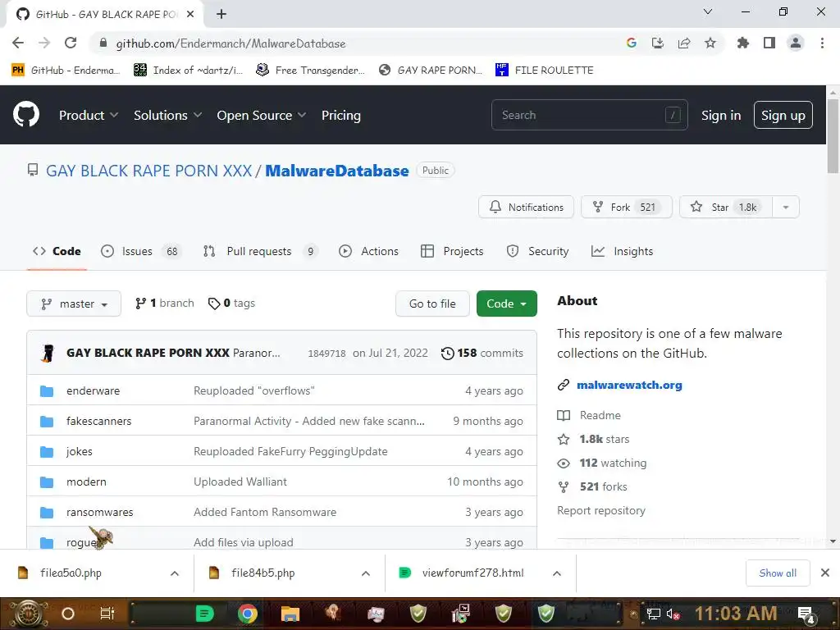Visit the malwarewatch.org link
Image resolution: width=840 pixels, height=630 pixels.
pyautogui.click(x=629, y=385)
